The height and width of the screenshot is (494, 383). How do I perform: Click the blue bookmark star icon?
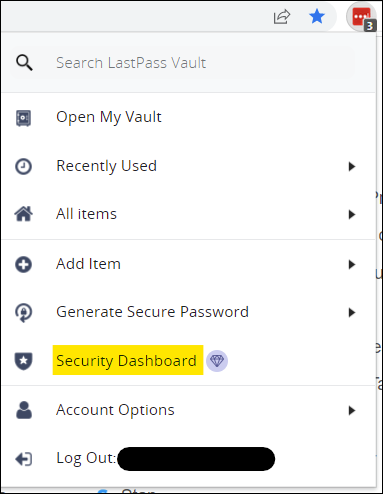[x=317, y=16]
